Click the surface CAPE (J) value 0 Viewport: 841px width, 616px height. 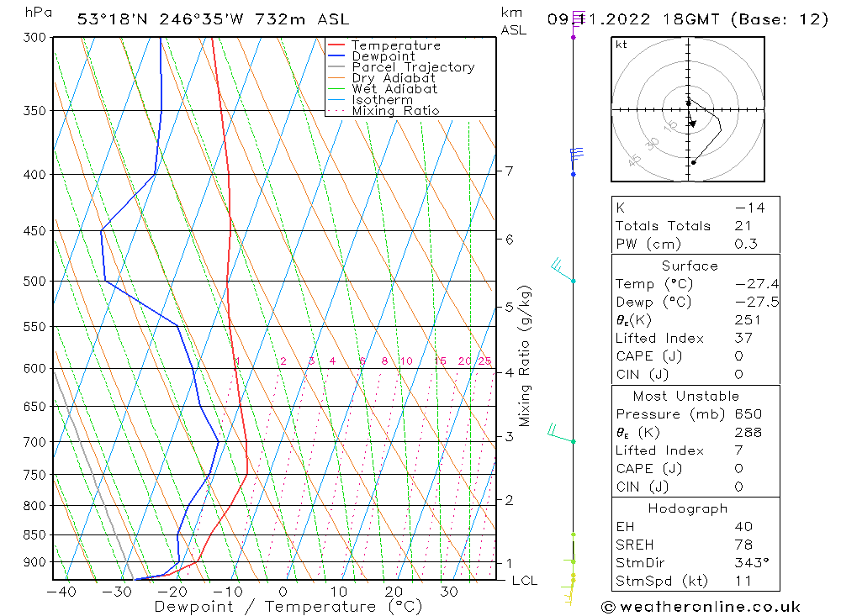(x=739, y=356)
